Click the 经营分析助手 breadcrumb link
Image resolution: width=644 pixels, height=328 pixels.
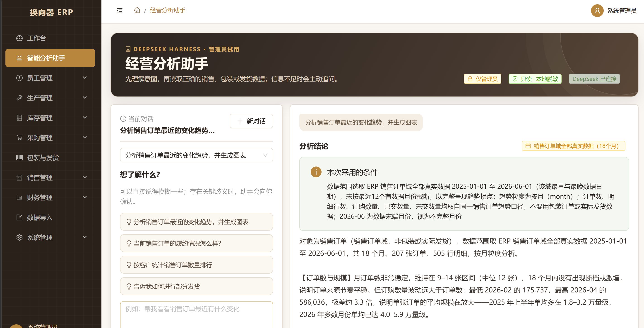(x=168, y=10)
